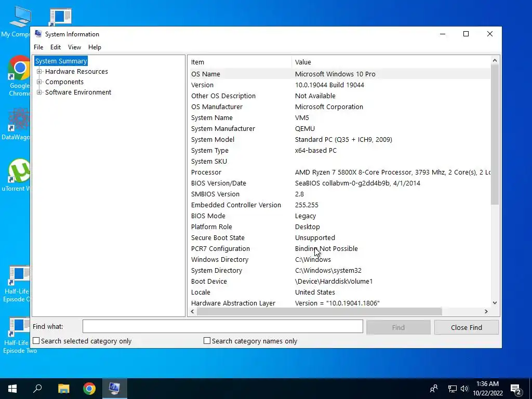Screen dimensions: 532x399
Task: Click horizontal scrollbar left arrow
Action: click(192, 312)
